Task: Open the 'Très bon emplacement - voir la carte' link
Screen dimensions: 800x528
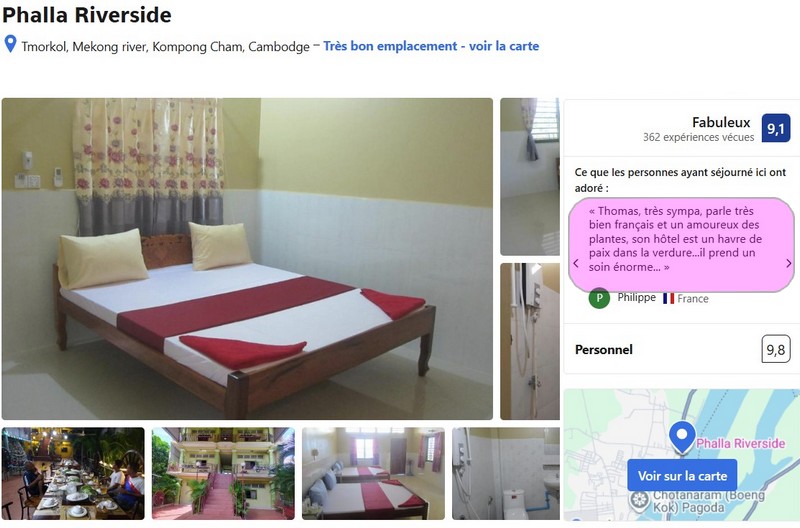Action: coord(431,46)
